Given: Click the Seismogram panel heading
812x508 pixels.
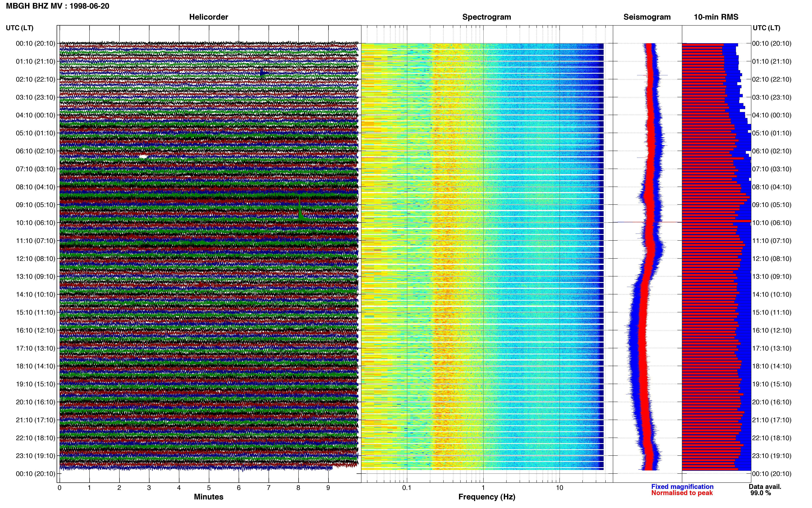Looking at the screenshot, I should [647, 17].
